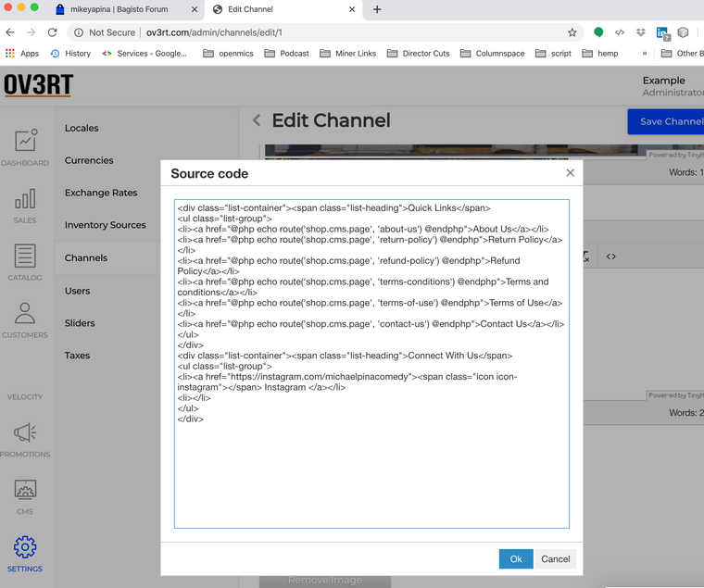Open the Settings gear section

(25, 555)
